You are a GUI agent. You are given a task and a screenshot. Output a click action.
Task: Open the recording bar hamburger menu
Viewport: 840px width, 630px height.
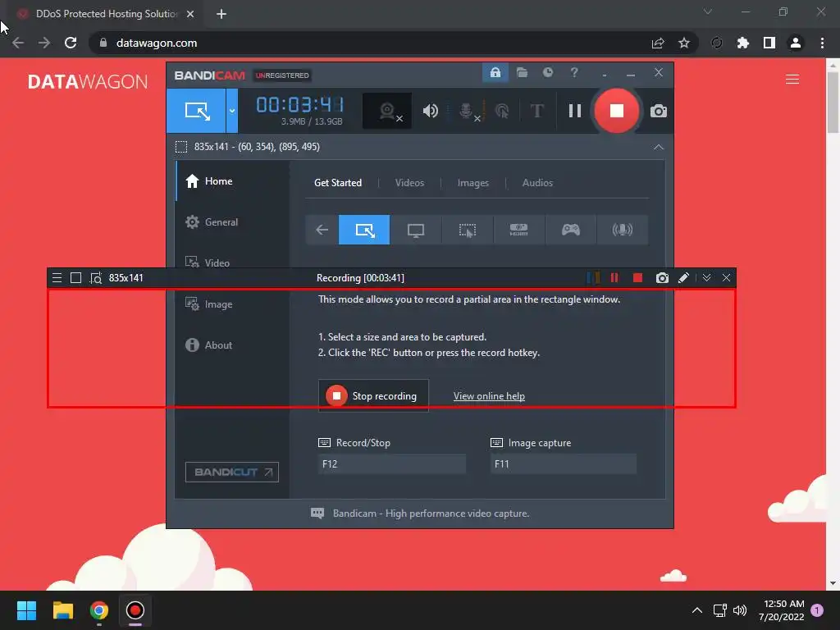[57, 277]
